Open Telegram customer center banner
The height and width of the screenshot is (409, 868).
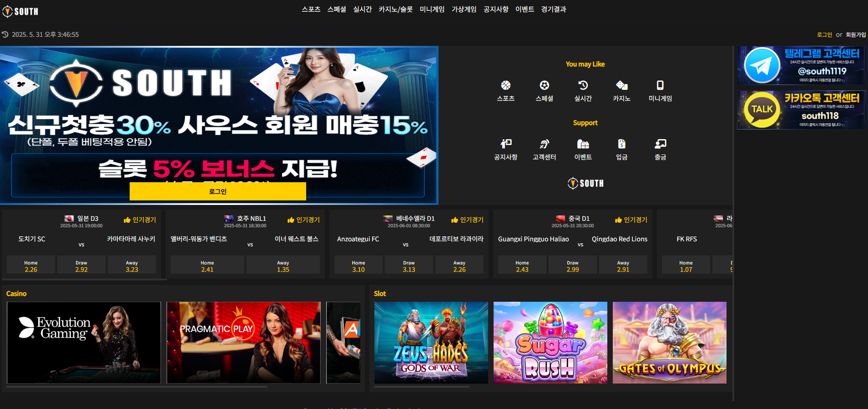(801, 65)
